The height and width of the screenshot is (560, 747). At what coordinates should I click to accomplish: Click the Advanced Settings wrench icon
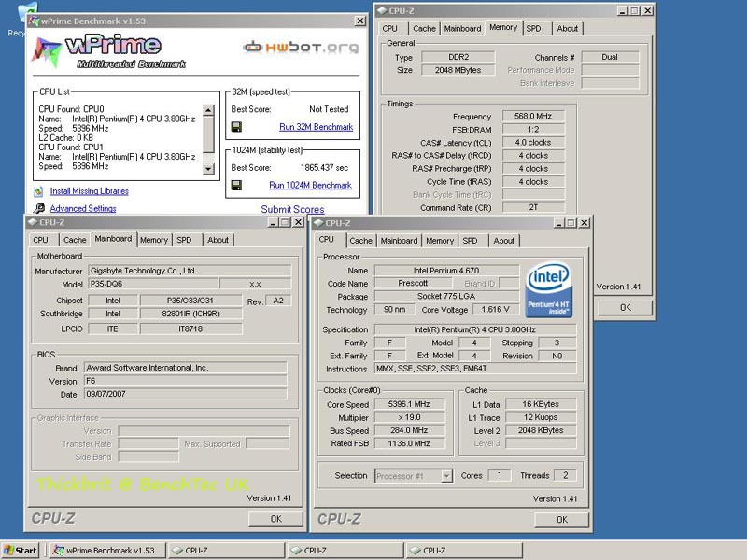coord(39,208)
